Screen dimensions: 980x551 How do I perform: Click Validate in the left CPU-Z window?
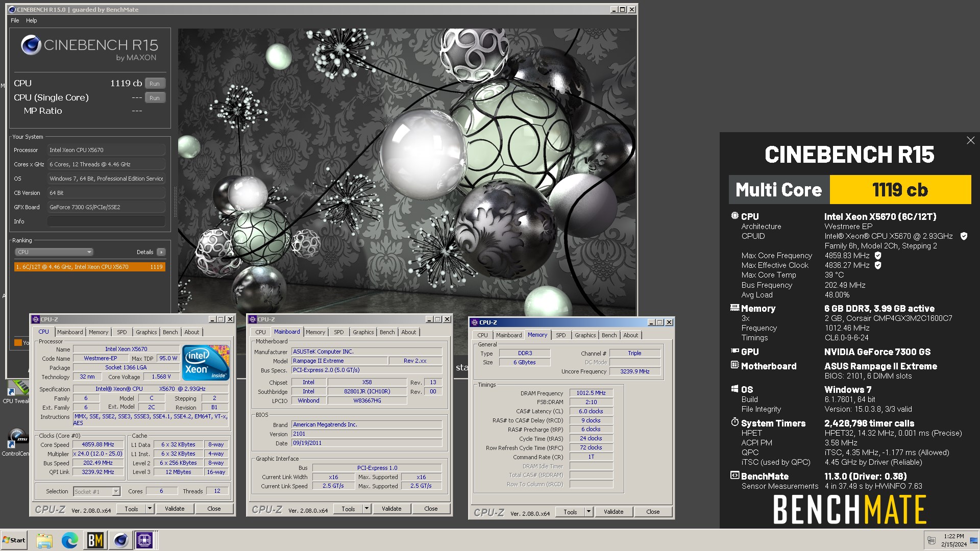(x=175, y=509)
